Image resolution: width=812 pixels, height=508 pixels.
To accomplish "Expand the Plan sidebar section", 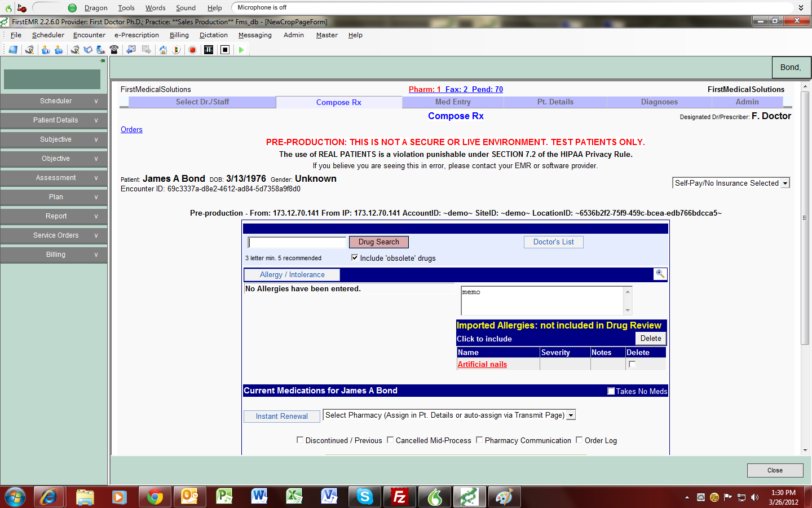I will click(x=54, y=197).
